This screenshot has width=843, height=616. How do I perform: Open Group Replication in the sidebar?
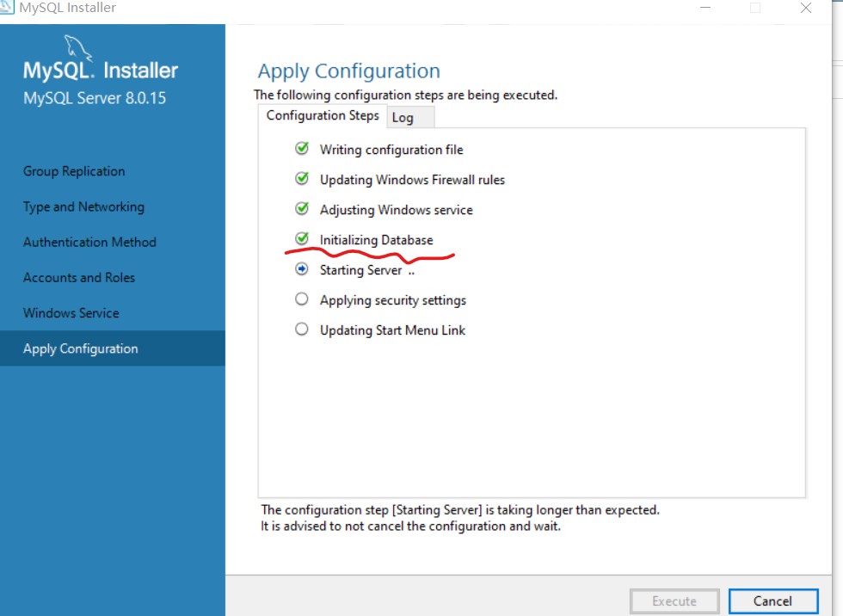pos(74,171)
